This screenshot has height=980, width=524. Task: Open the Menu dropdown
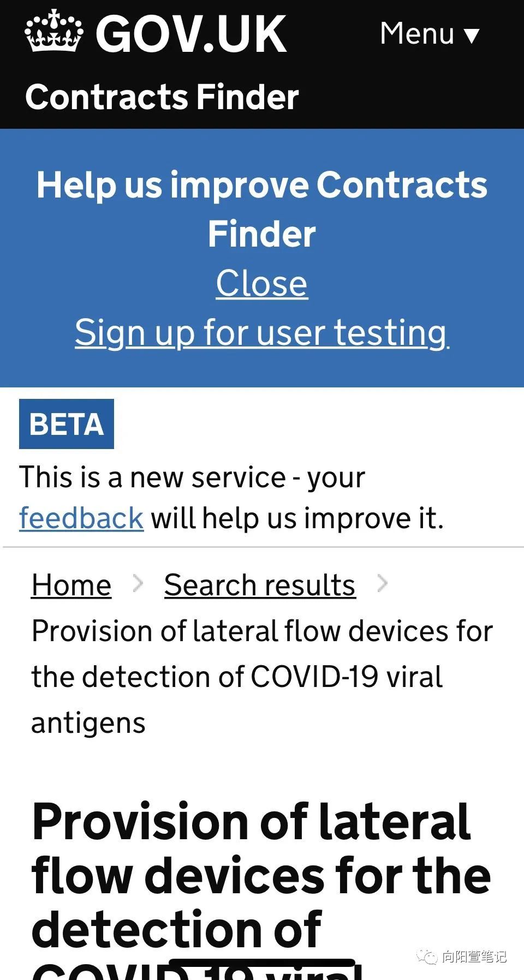[418, 34]
